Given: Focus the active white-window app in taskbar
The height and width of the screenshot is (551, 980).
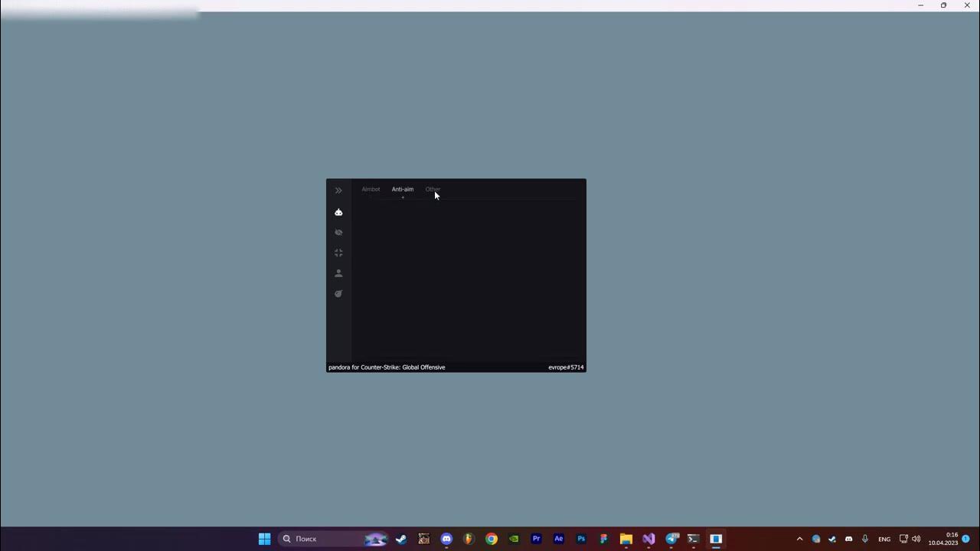Looking at the screenshot, I should (x=716, y=539).
